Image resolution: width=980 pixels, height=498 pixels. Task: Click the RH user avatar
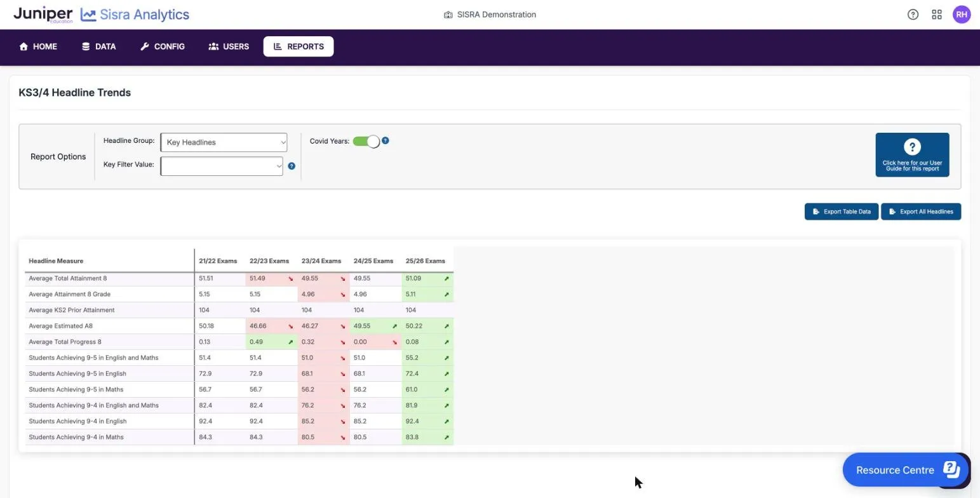tap(962, 15)
